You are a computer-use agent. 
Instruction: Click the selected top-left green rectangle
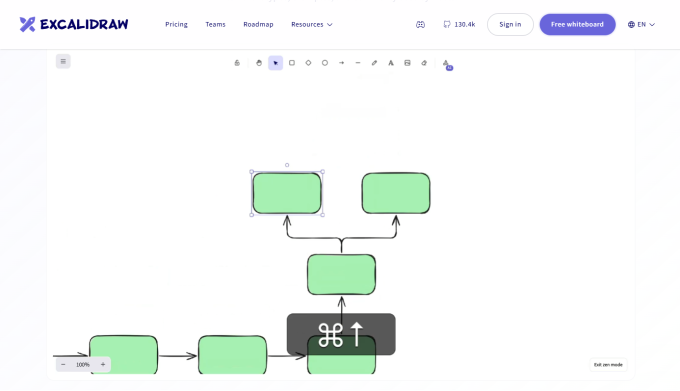(287, 193)
